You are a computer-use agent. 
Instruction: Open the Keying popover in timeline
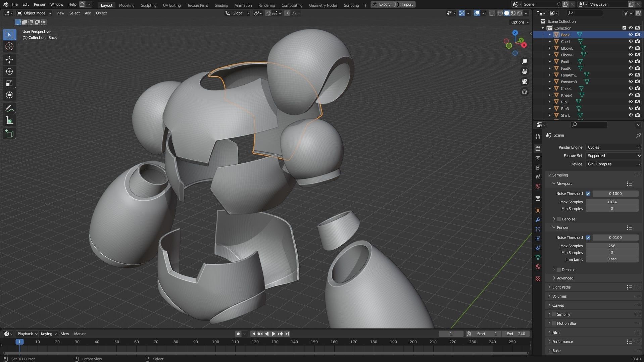49,334
